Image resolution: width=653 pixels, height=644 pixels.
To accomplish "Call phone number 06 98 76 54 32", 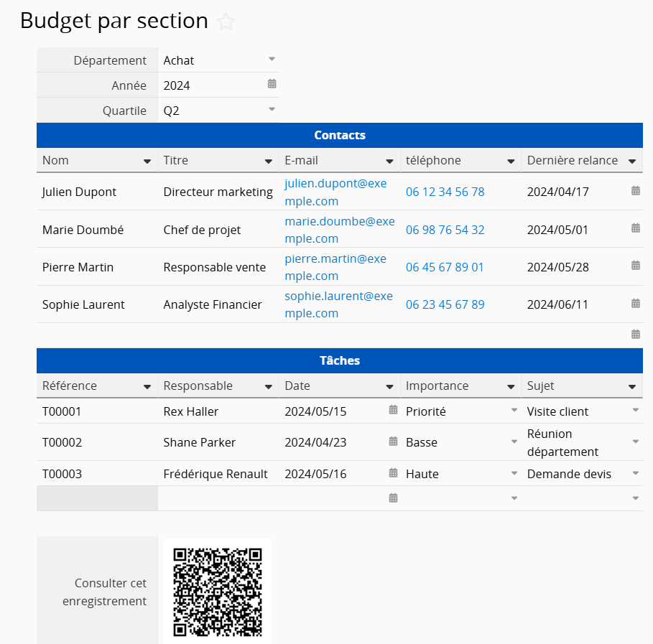I will tap(445, 230).
